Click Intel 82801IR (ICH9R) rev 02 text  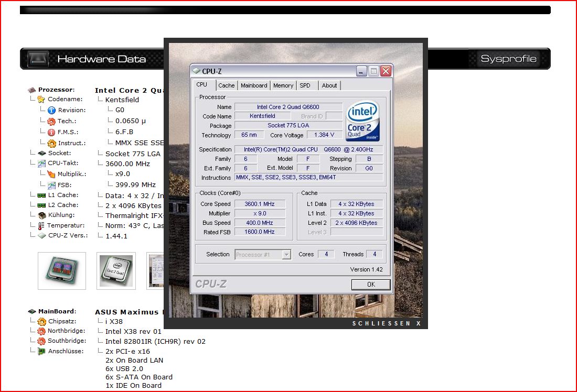155,341
